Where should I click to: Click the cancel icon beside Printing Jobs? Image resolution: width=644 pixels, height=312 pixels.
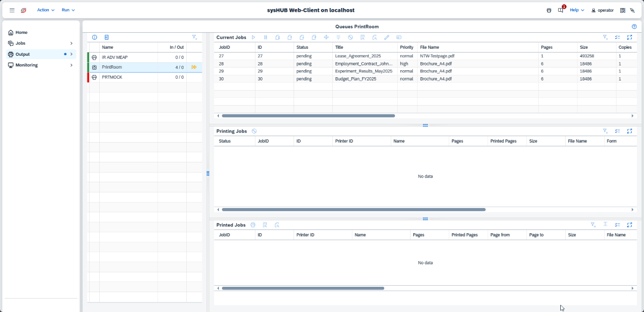tap(254, 131)
